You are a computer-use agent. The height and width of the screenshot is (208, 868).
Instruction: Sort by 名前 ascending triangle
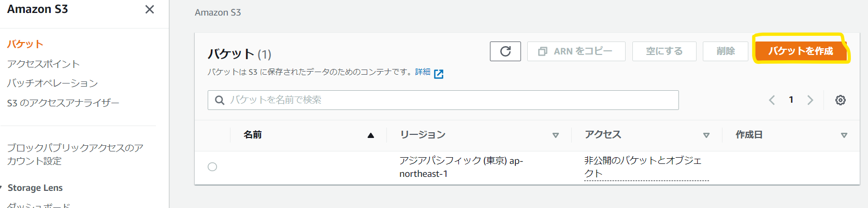click(371, 135)
